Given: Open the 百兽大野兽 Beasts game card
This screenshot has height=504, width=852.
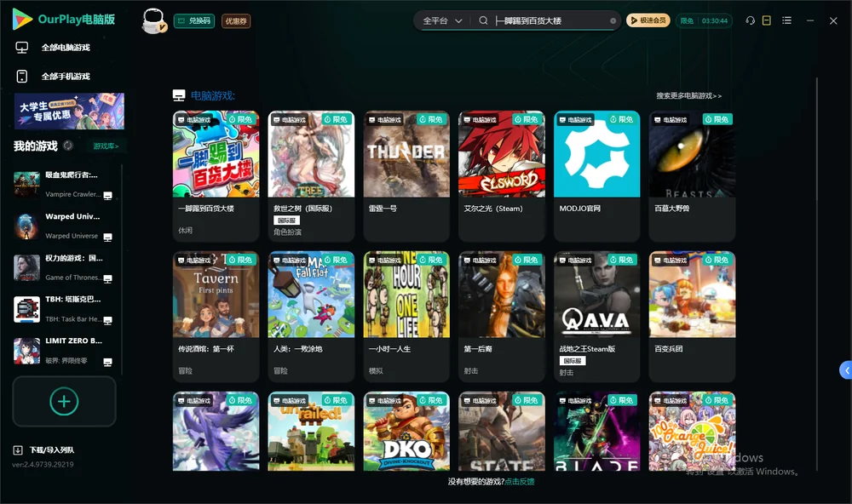Looking at the screenshot, I should pyautogui.click(x=692, y=176).
